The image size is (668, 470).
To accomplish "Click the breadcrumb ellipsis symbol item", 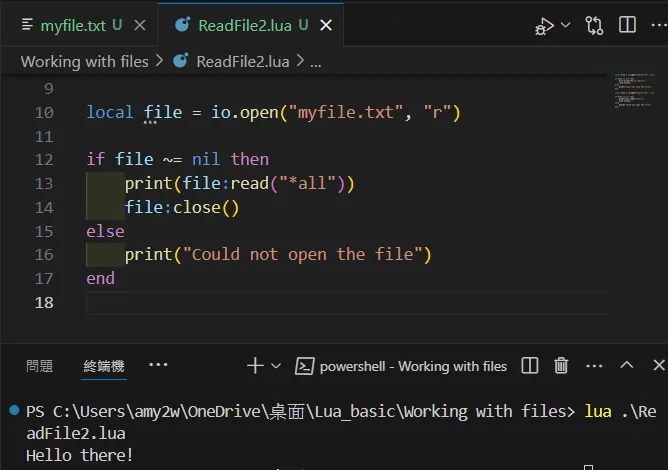I will [316, 64].
